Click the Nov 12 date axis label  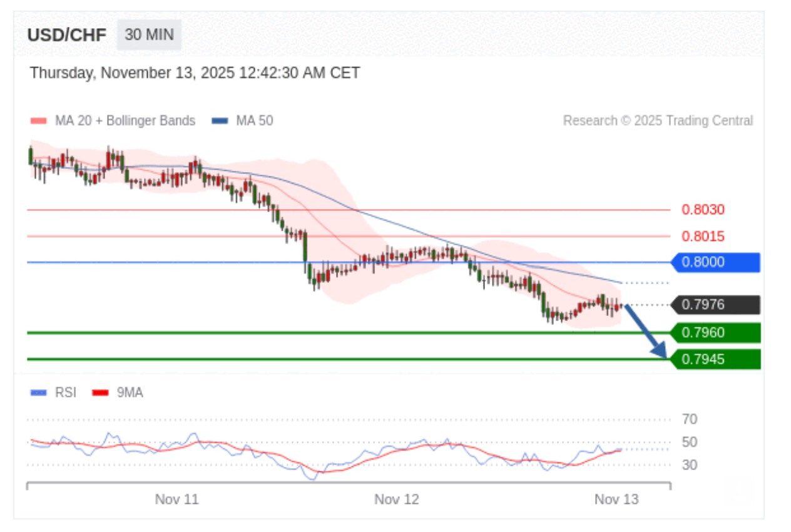pyautogui.click(x=396, y=499)
